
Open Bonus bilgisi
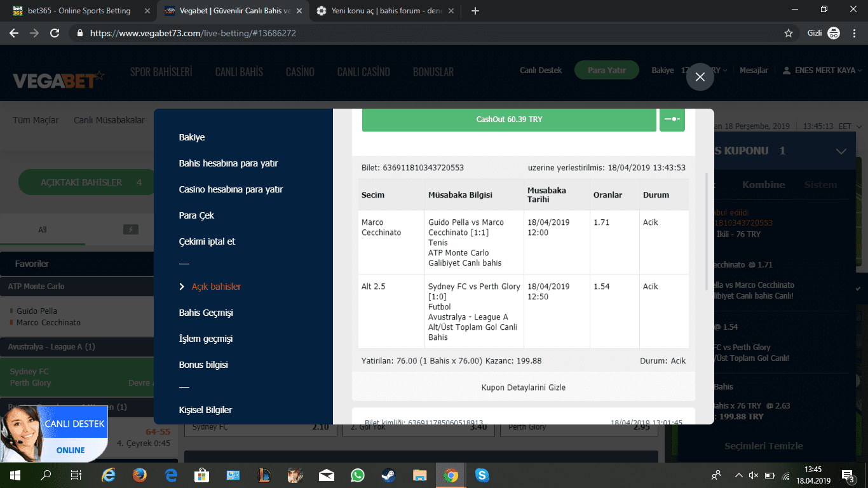203,365
